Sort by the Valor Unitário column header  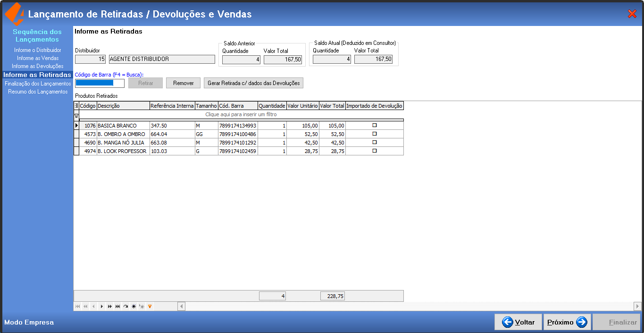point(302,106)
